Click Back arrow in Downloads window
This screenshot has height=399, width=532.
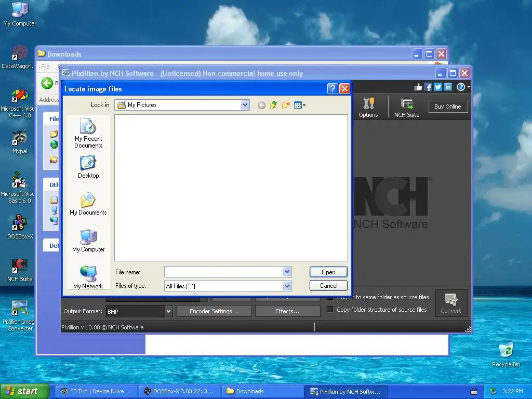click(x=47, y=83)
